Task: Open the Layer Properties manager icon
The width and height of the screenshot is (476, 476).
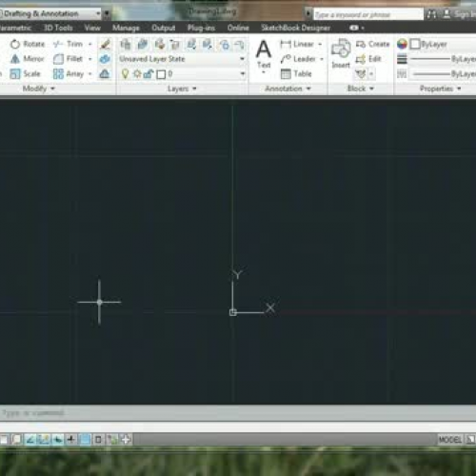Action: (x=126, y=45)
